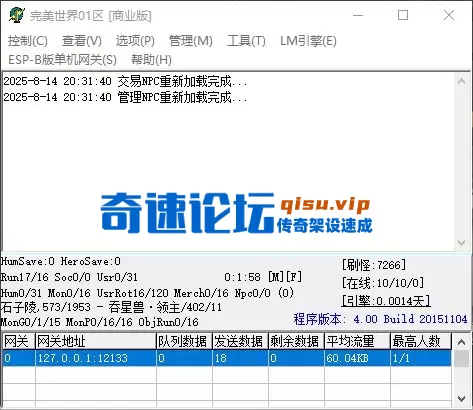Viewport: 473px width, 410px height.
Task: Maximize the 完美世界01区 window
Action: (x=403, y=15)
